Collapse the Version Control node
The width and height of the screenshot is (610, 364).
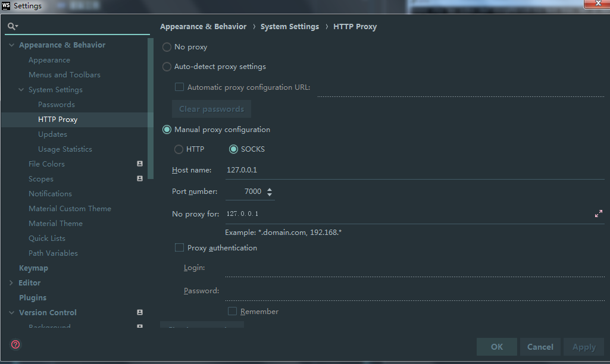click(11, 312)
